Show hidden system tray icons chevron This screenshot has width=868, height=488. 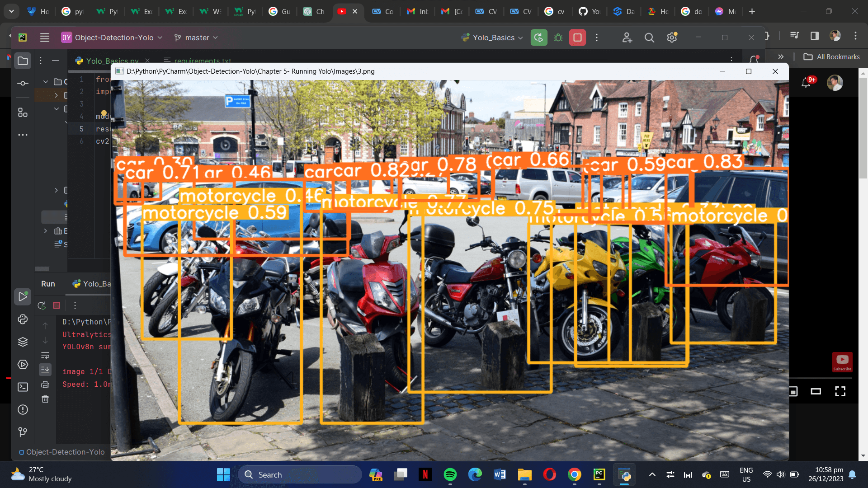click(x=652, y=474)
